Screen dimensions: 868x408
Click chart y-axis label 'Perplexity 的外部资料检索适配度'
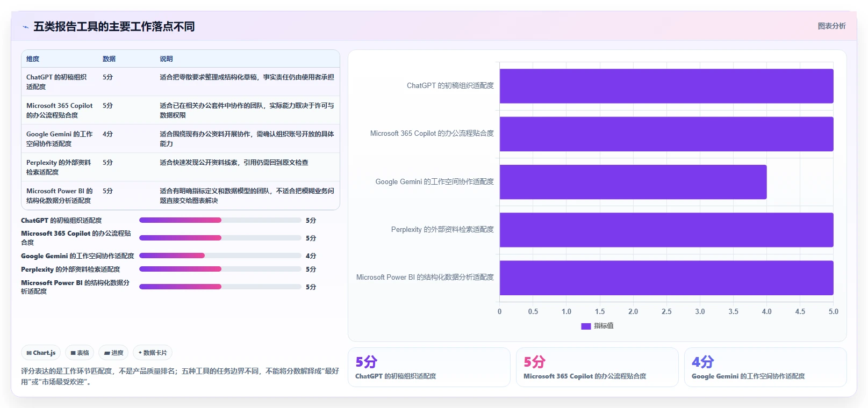click(x=442, y=229)
